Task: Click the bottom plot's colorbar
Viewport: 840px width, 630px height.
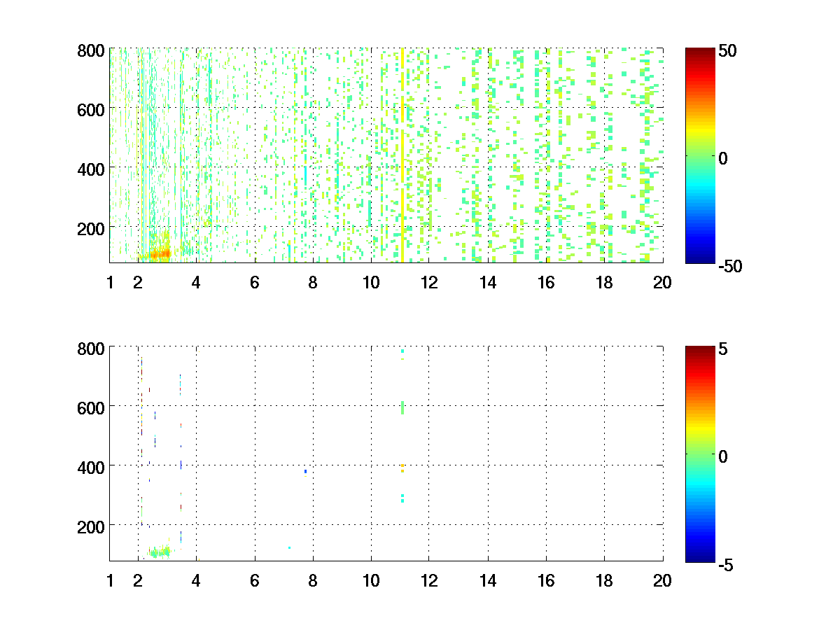Action: coord(700,454)
